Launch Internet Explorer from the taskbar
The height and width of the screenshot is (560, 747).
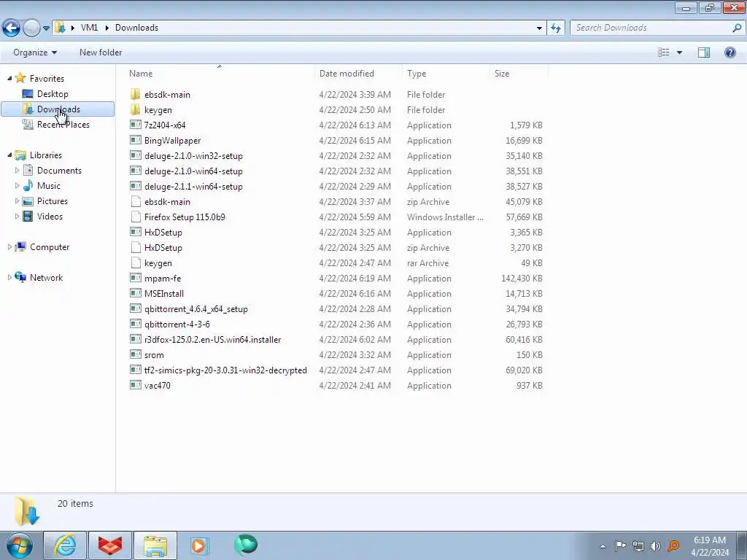pyautogui.click(x=65, y=545)
